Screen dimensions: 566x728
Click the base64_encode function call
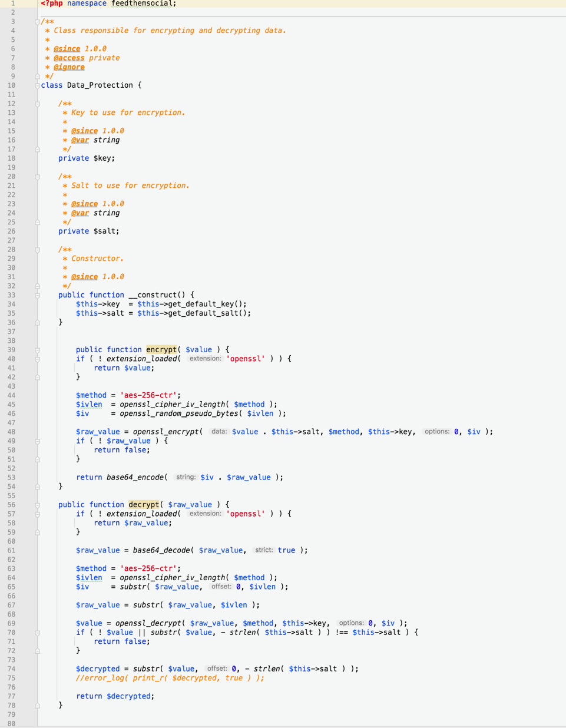[x=135, y=478]
